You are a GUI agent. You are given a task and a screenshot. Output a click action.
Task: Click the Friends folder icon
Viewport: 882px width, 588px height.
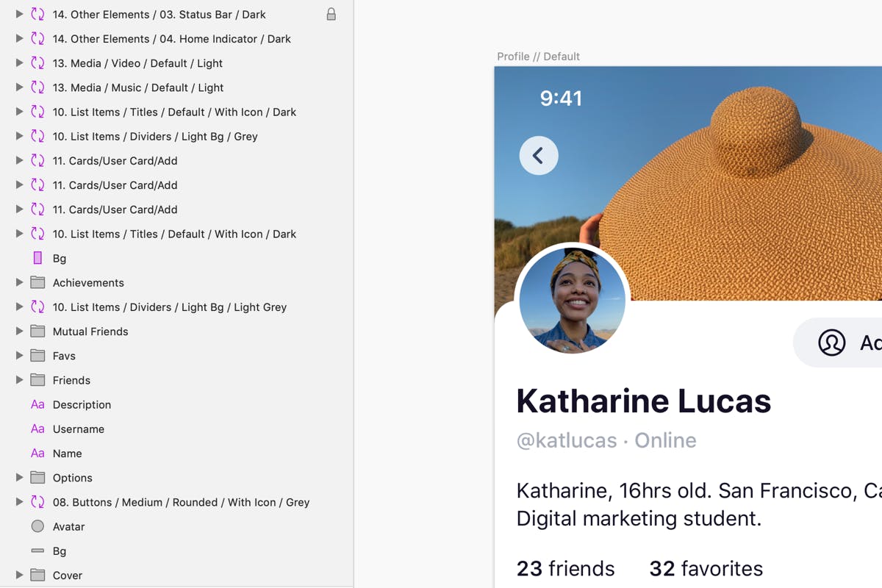pyautogui.click(x=37, y=380)
